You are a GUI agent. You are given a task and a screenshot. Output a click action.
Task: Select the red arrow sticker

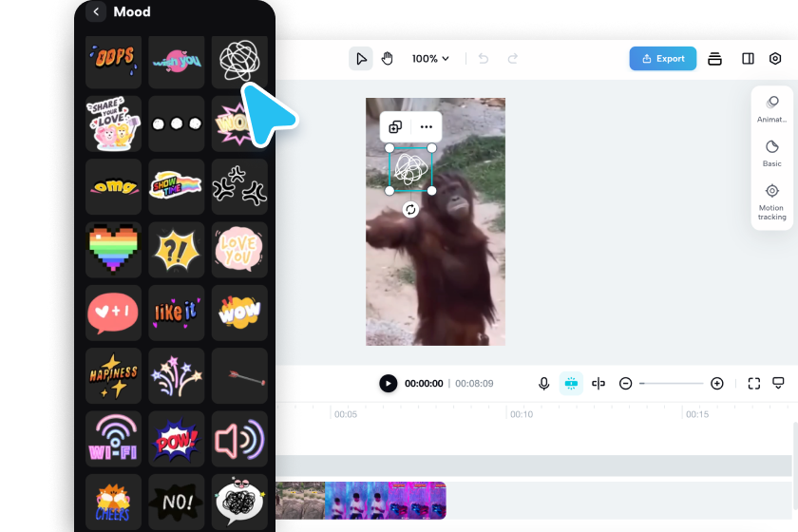[x=239, y=375]
